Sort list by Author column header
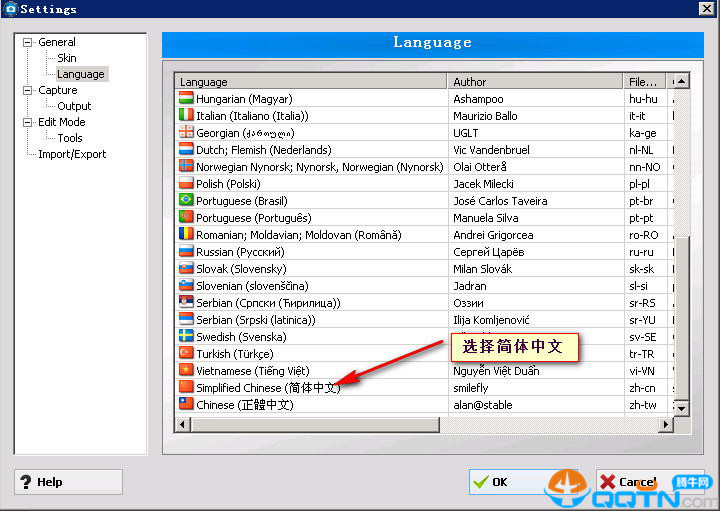Viewport: 722px width, 512px height. 535,82
